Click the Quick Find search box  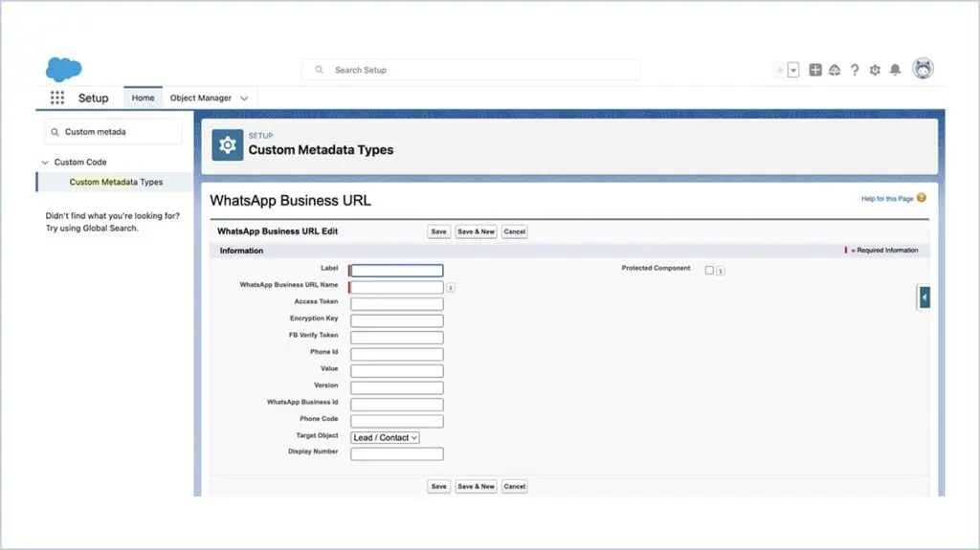114,132
